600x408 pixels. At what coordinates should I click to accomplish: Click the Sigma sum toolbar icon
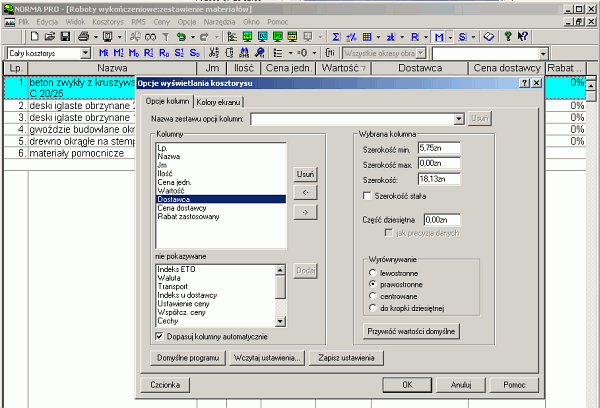coord(336,36)
